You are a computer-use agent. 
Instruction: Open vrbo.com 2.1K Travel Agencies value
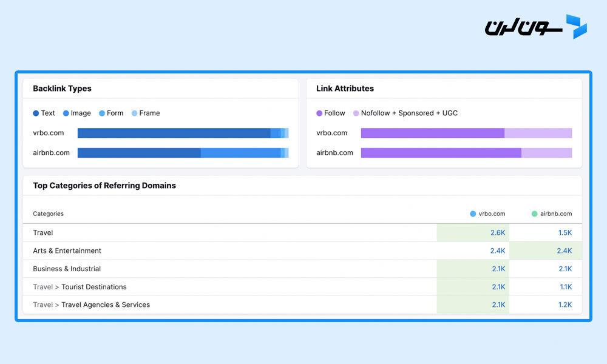click(498, 305)
